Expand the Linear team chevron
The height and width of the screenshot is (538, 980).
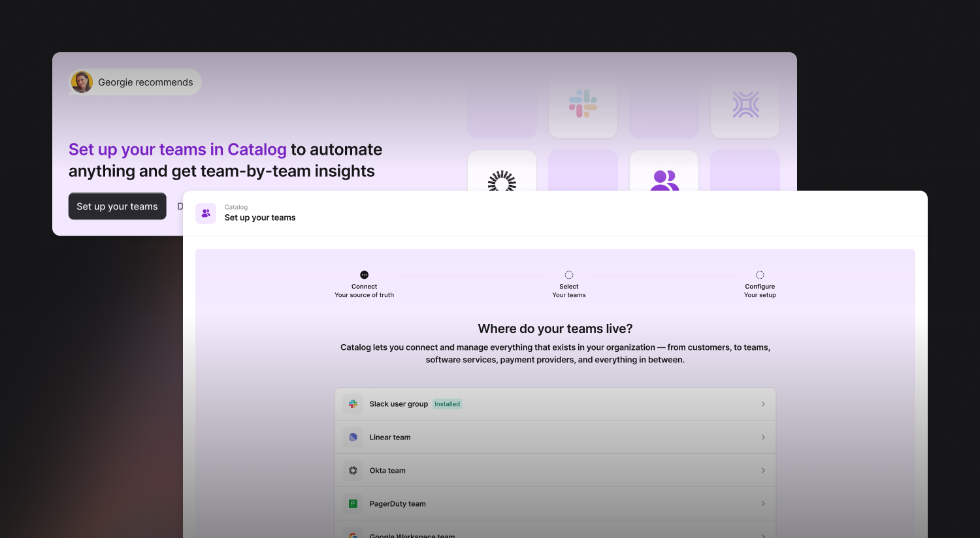[763, 437]
